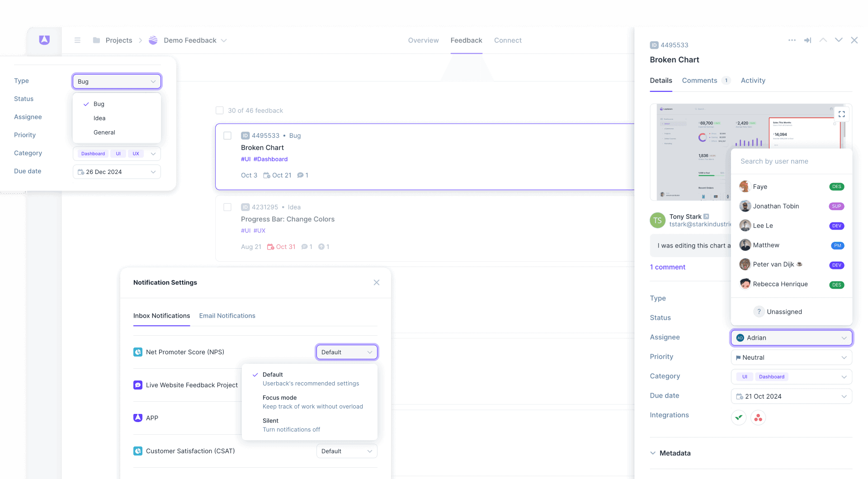This screenshot has width=868, height=479.
Task: Select the Focus mode notification option
Action: [x=279, y=398]
